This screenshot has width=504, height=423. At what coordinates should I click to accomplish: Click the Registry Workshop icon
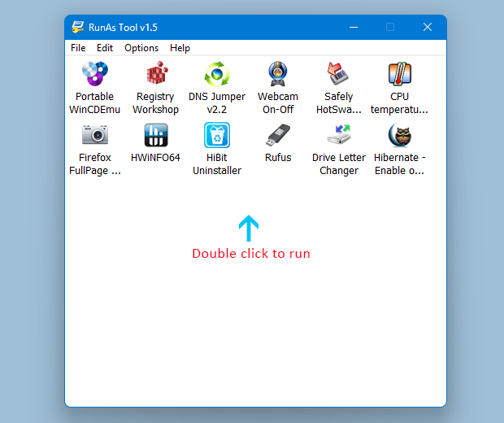(x=155, y=75)
